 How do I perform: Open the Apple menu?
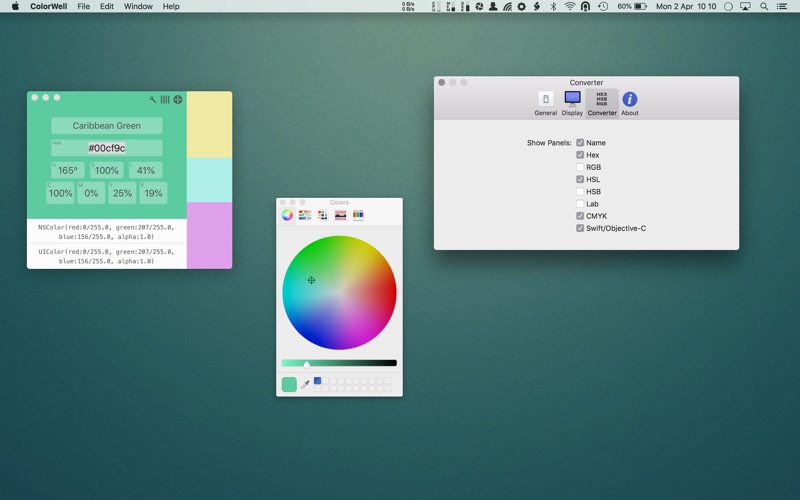point(15,6)
